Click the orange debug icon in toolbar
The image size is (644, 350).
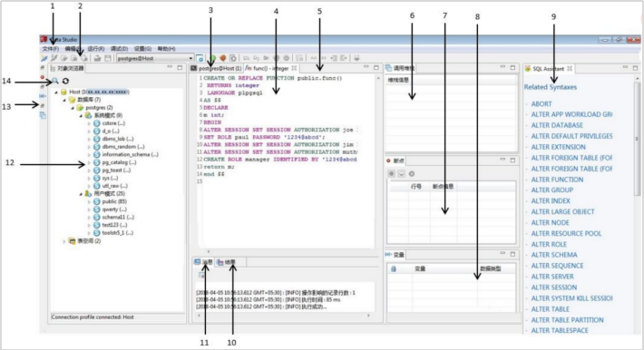[222, 58]
